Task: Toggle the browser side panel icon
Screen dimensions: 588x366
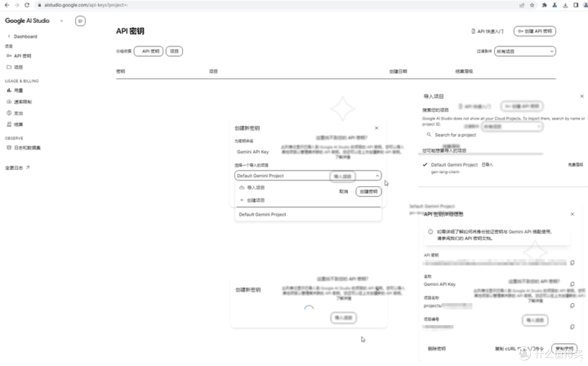Action: click(x=575, y=5)
